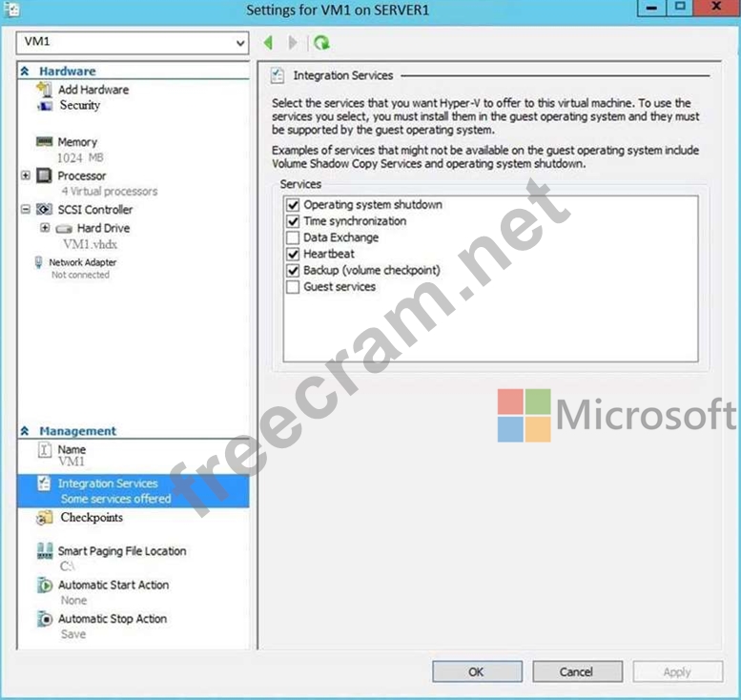Open Smart Paging File Location
The image size is (741, 700).
point(122,551)
